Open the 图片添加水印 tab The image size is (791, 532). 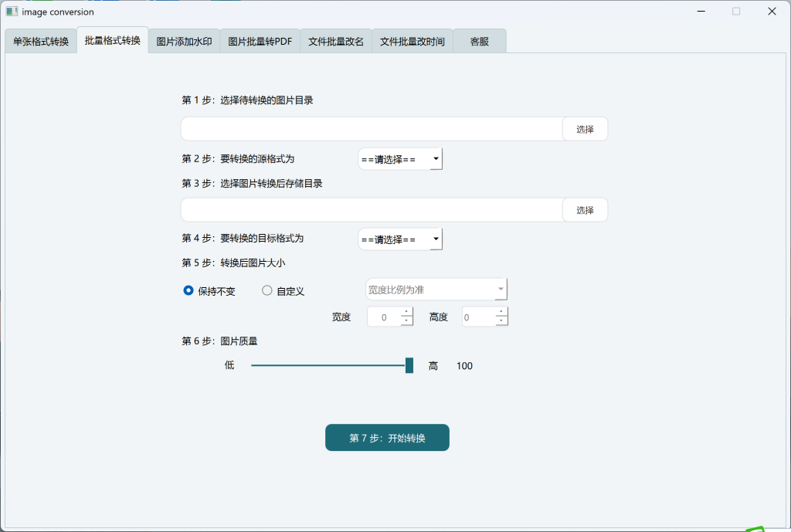pos(184,42)
